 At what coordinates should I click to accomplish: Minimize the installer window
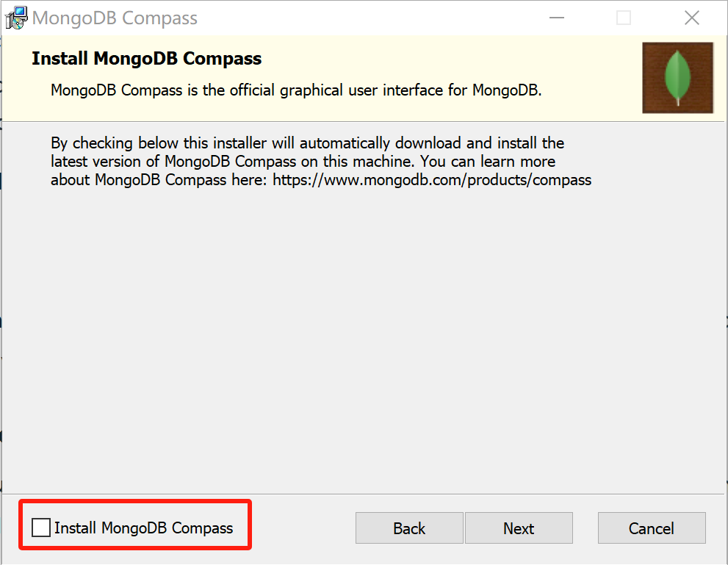[x=556, y=17]
